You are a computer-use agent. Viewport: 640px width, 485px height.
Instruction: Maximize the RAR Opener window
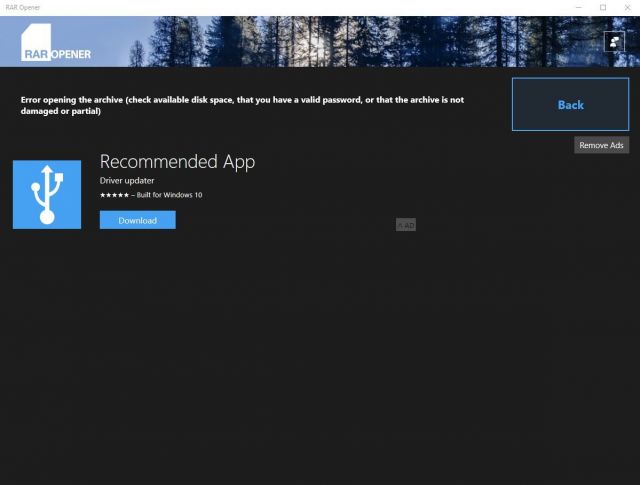click(602, 7)
